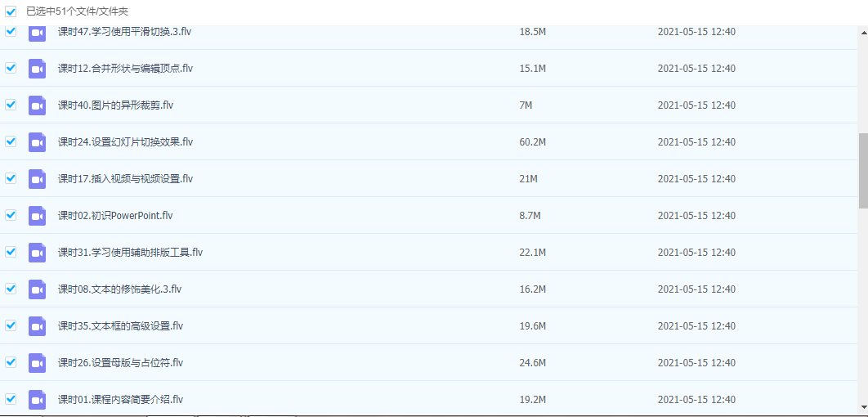The image size is (868, 417).
Task: Click scrollbar down arrow at bottom right
Action: 863,406
